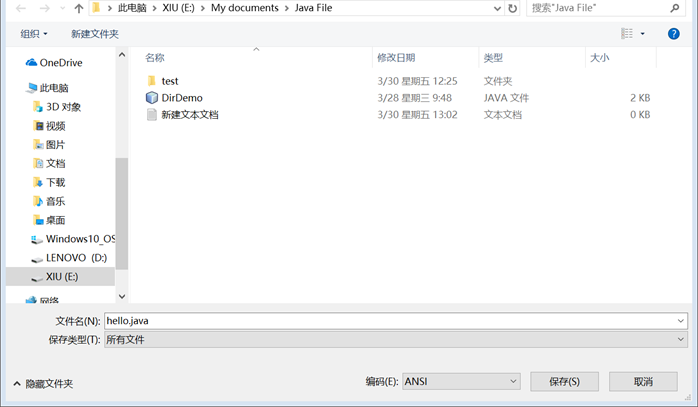Click 新建文件夹 toolbar item

(x=95, y=34)
